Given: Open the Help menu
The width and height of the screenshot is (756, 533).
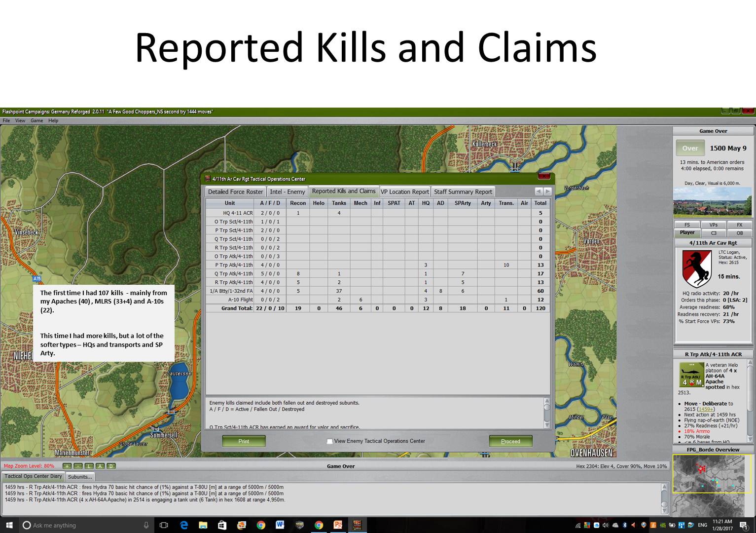Looking at the screenshot, I should pyautogui.click(x=53, y=120).
